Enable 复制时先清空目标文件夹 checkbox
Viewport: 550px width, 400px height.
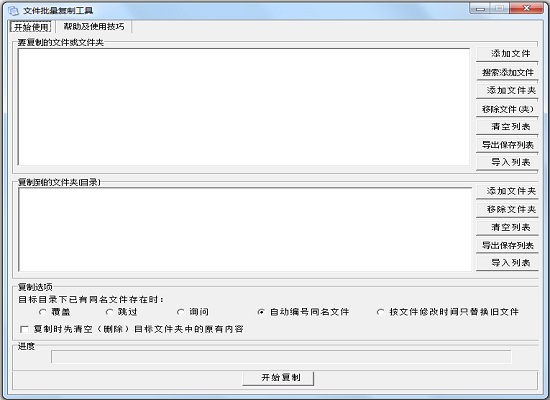click(25, 329)
